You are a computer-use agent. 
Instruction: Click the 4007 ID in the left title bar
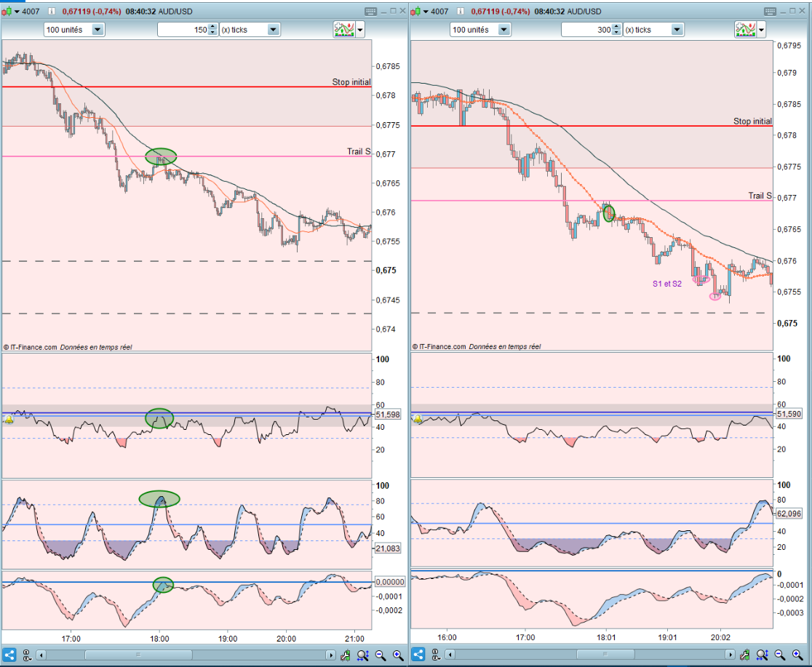(31, 12)
